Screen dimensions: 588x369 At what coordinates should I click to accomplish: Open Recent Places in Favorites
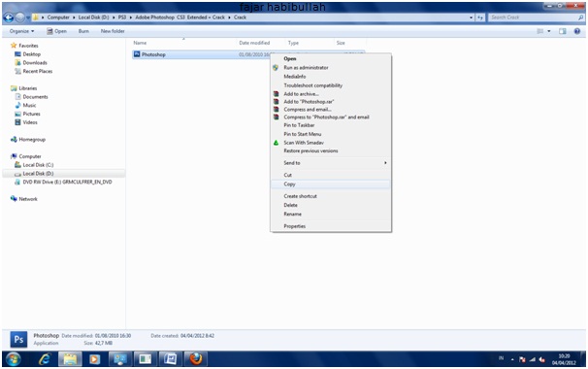tap(38, 71)
